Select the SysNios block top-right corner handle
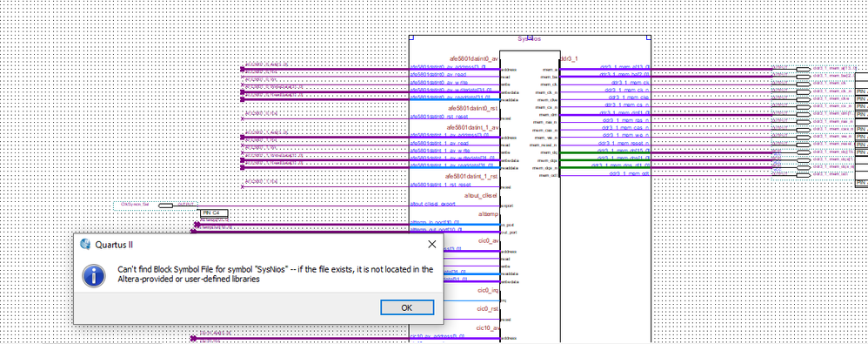Viewport: 868px width, 344px height. [649, 37]
